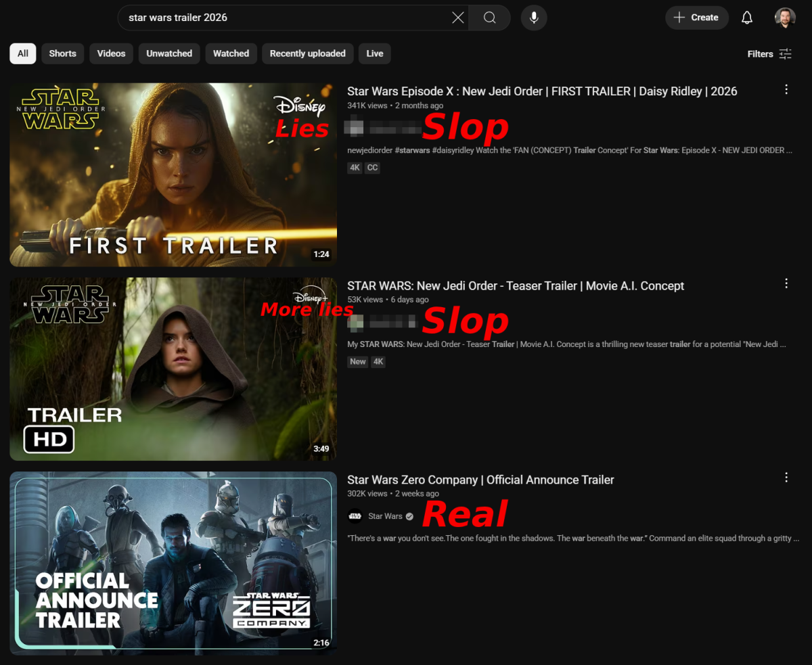
Task: Click the '302K views • 2 weeks ago' text
Action: click(393, 494)
